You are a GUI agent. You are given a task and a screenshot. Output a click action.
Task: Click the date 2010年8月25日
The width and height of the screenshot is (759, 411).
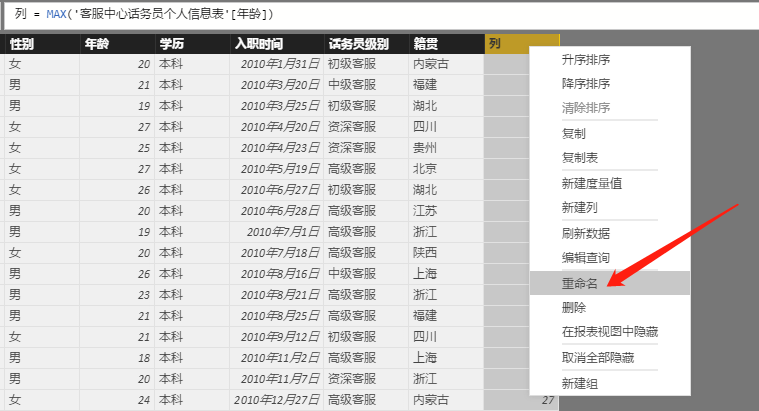(280, 316)
